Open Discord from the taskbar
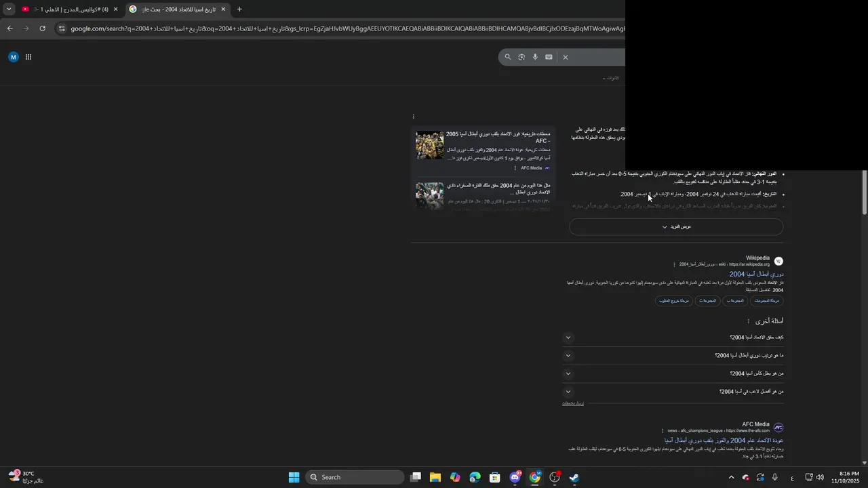The width and height of the screenshot is (868, 488). click(515, 477)
